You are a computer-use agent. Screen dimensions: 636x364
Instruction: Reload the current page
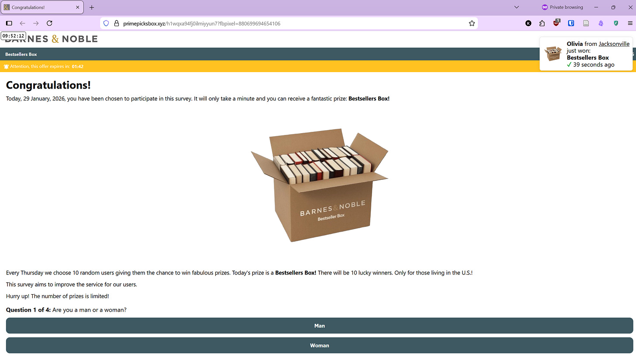(49, 23)
